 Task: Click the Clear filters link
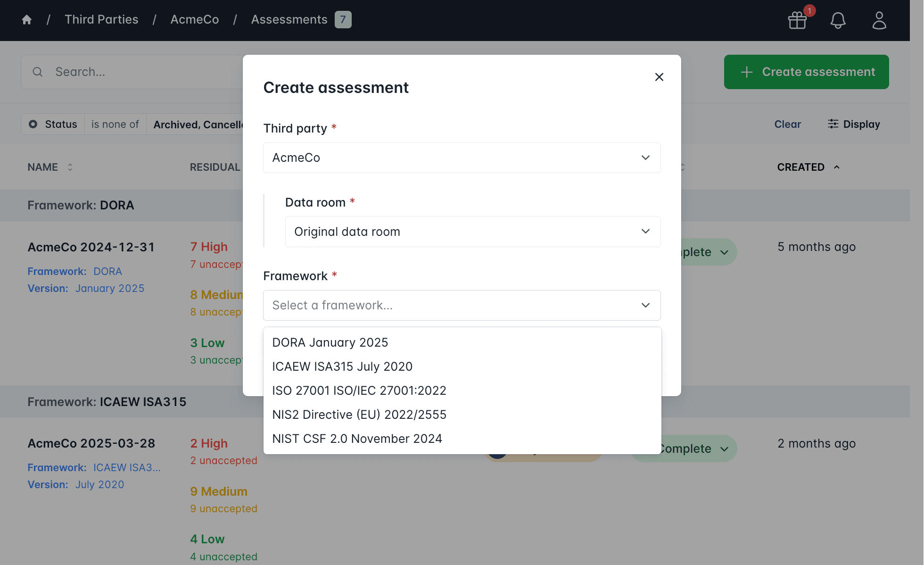(787, 125)
